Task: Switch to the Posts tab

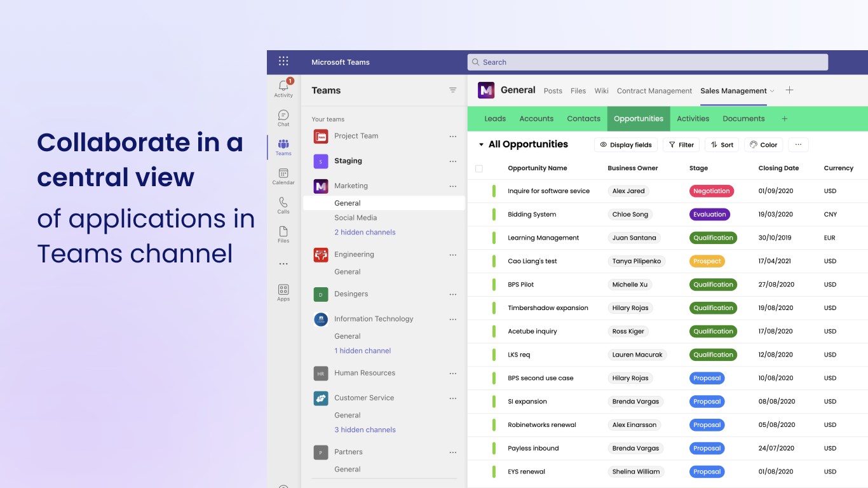Action: tap(553, 91)
